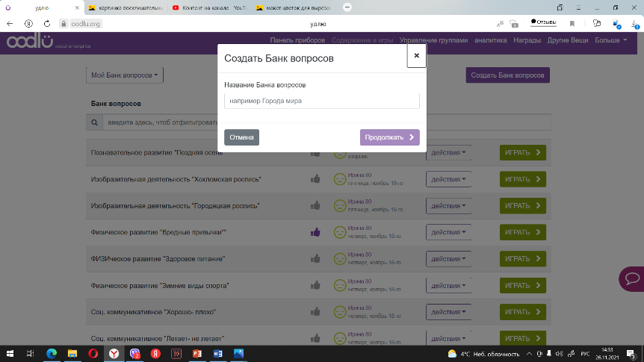
Task: Click the purple chat bubble icon
Action: click(x=632, y=279)
